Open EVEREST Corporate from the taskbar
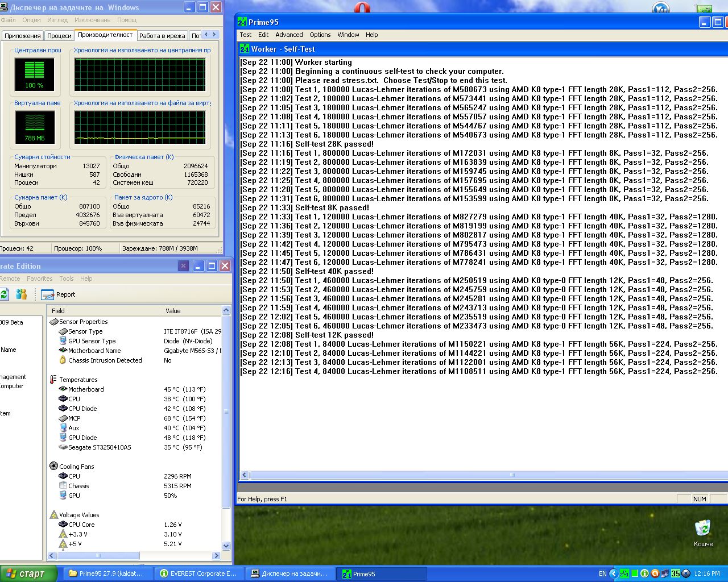The height and width of the screenshot is (582, 728). click(198, 573)
